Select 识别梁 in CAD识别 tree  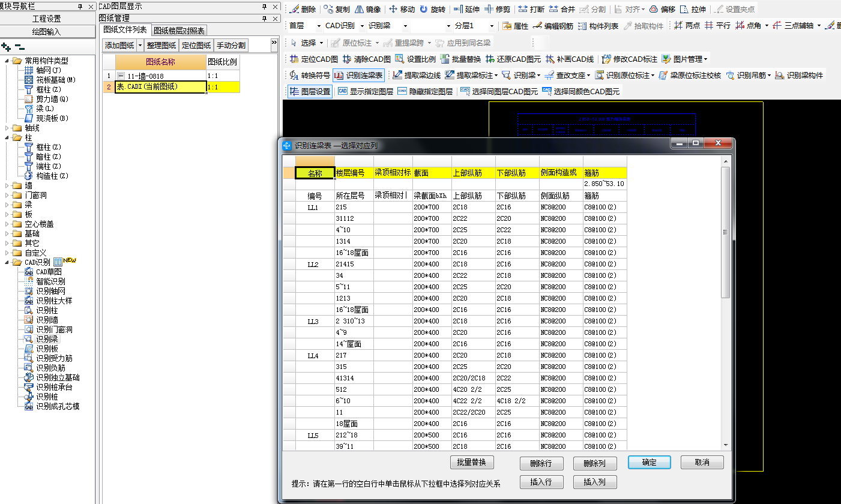pos(47,339)
